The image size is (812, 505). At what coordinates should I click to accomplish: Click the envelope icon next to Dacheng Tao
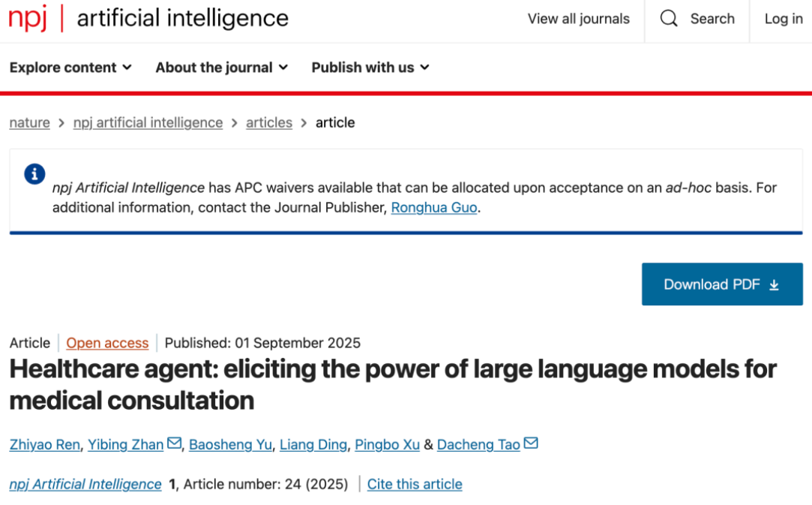click(x=531, y=443)
